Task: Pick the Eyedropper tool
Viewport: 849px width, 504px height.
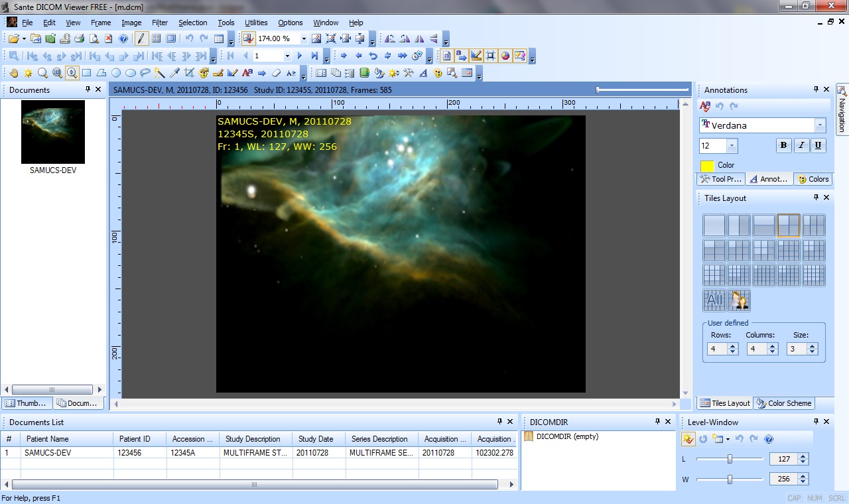Action: (x=174, y=73)
